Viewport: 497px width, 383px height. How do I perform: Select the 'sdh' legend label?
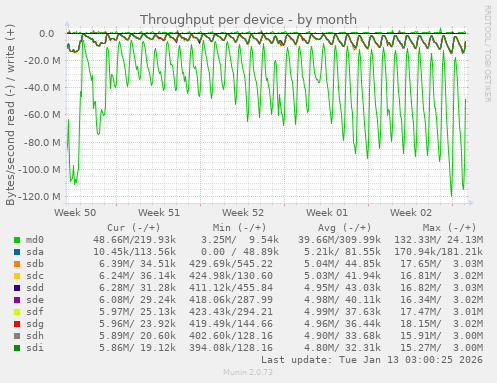pyautogui.click(x=35, y=336)
